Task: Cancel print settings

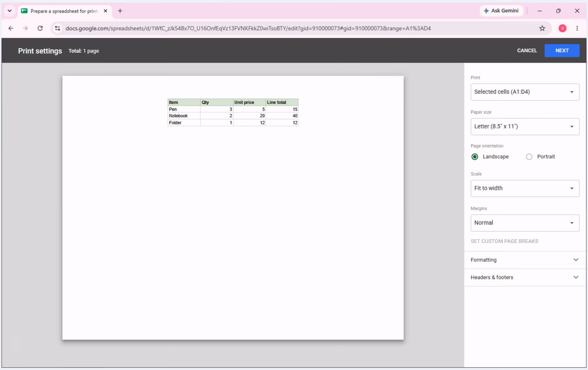Action: [527, 51]
